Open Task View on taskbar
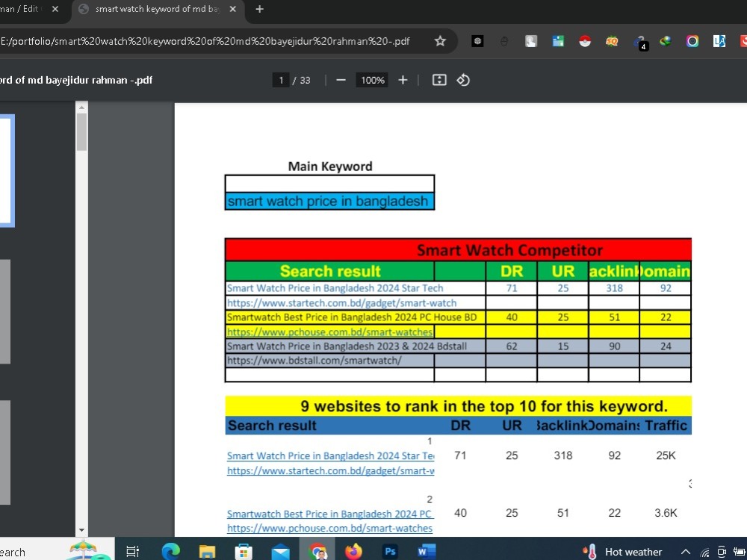Screen dimensions: 747x560 pyautogui.click(x=132, y=552)
